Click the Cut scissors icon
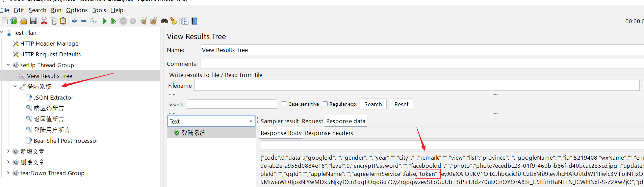 pos(44,21)
